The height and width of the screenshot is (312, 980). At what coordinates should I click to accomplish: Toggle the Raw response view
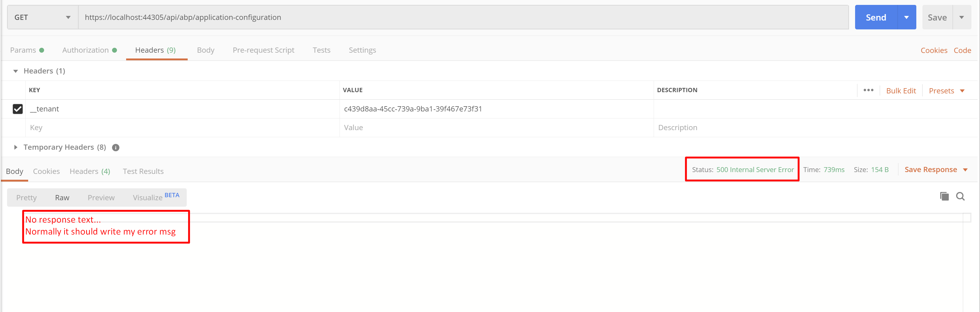point(62,197)
